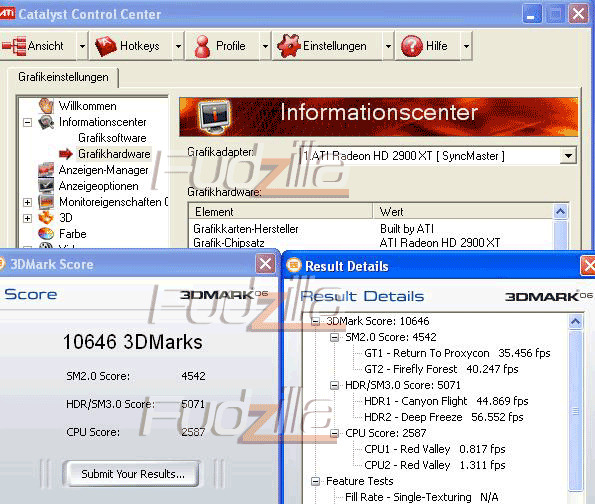Click scroll-up arrow in Result Details

(x=576, y=322)
